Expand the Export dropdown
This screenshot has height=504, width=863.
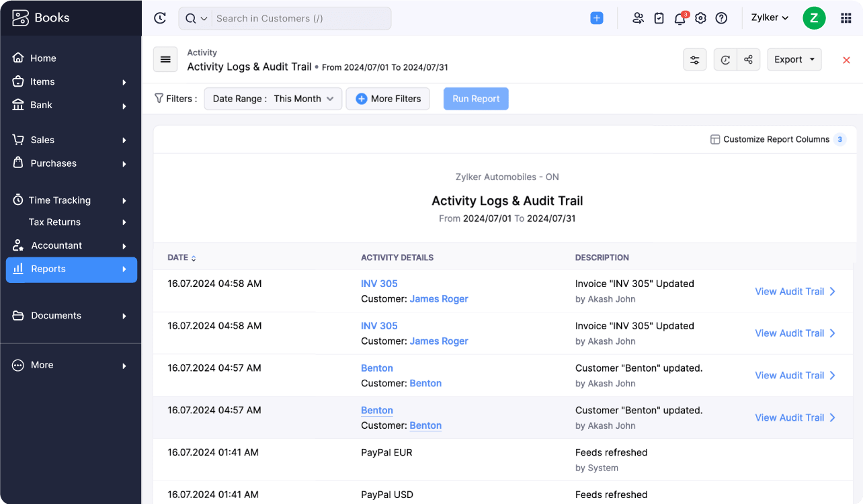(x=794, y=60)
